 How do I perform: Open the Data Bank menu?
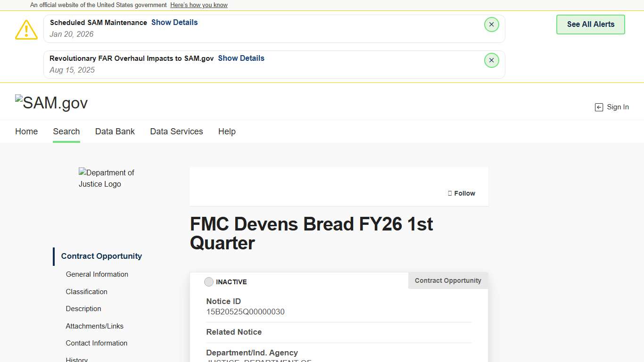point(115,132)
